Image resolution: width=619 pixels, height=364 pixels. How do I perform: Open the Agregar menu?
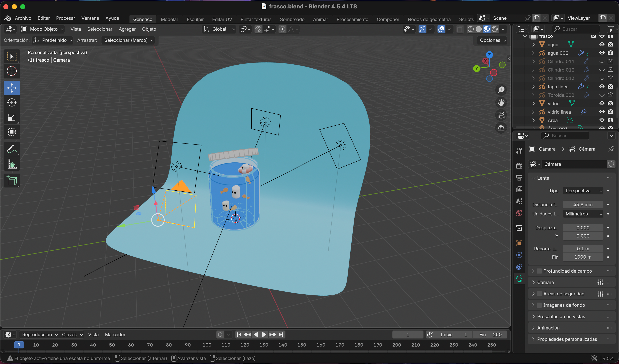[127, 29]
